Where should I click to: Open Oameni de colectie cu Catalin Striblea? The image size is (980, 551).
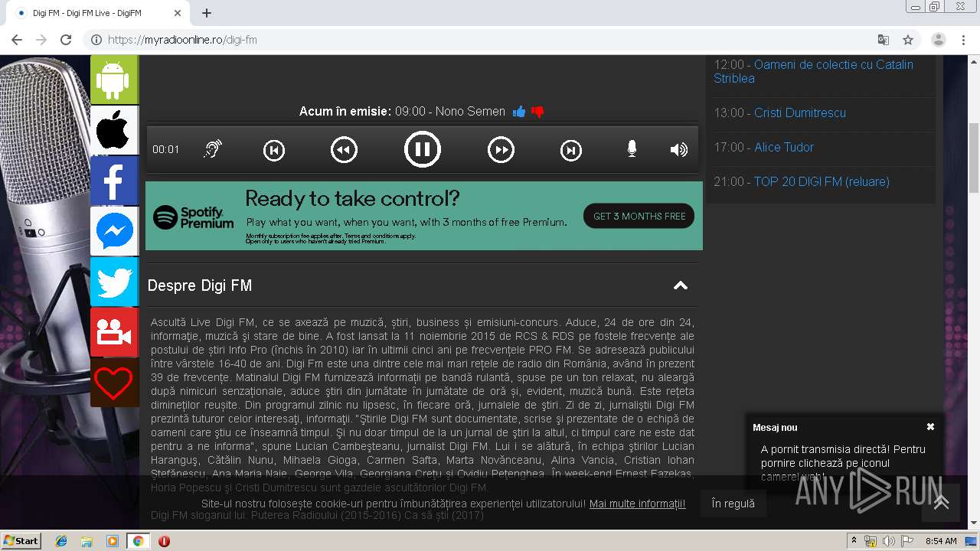pyautogui.click(x=813, y=71)
